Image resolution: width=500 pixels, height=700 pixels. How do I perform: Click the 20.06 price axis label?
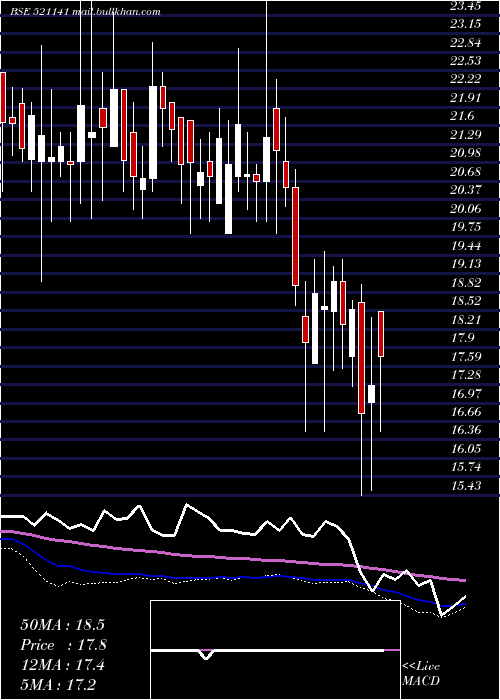click(466, 208)
